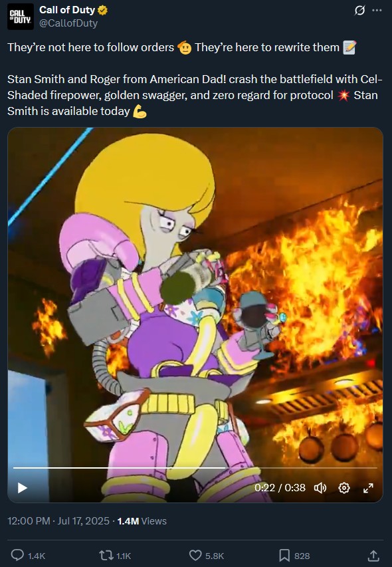The image size is (392, 567).
Task: Click the video progress bar
Action: (195, 467)
